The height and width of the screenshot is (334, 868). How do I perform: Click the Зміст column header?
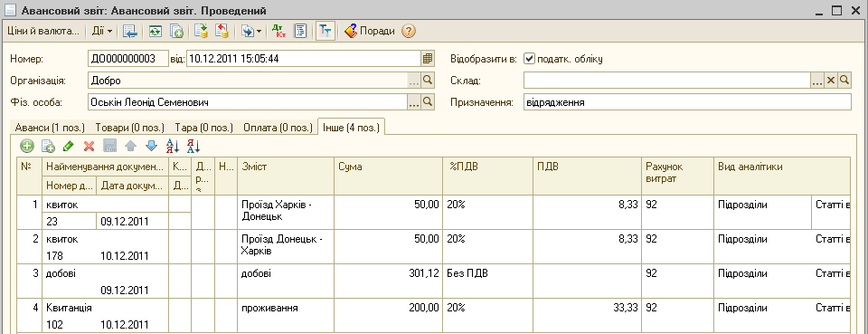click(286, 176)
